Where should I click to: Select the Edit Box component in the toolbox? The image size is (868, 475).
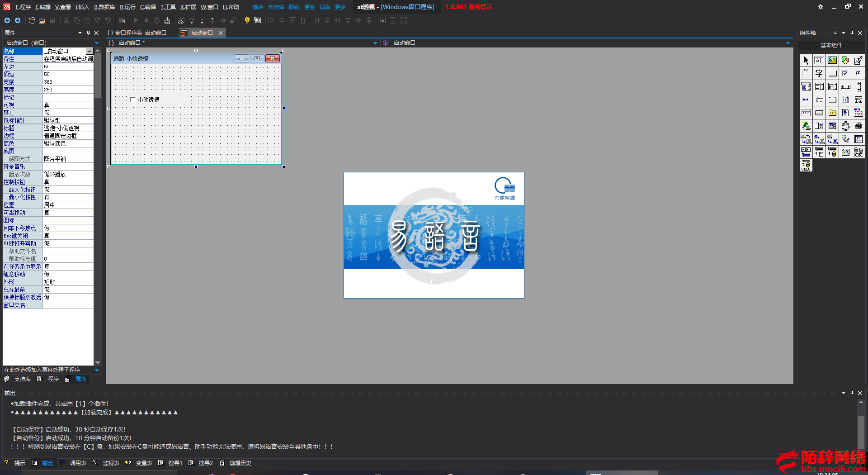[819, 60]
